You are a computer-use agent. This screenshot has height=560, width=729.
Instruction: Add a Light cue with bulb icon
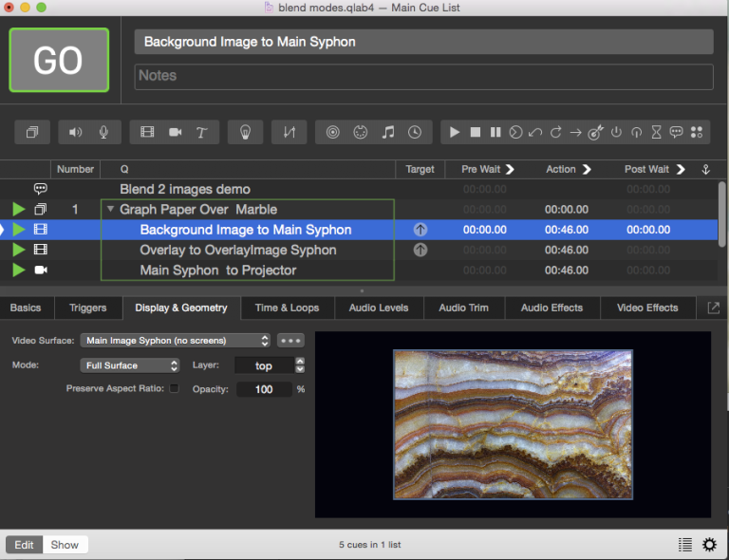pyautogui.click(x=245, y=132)
